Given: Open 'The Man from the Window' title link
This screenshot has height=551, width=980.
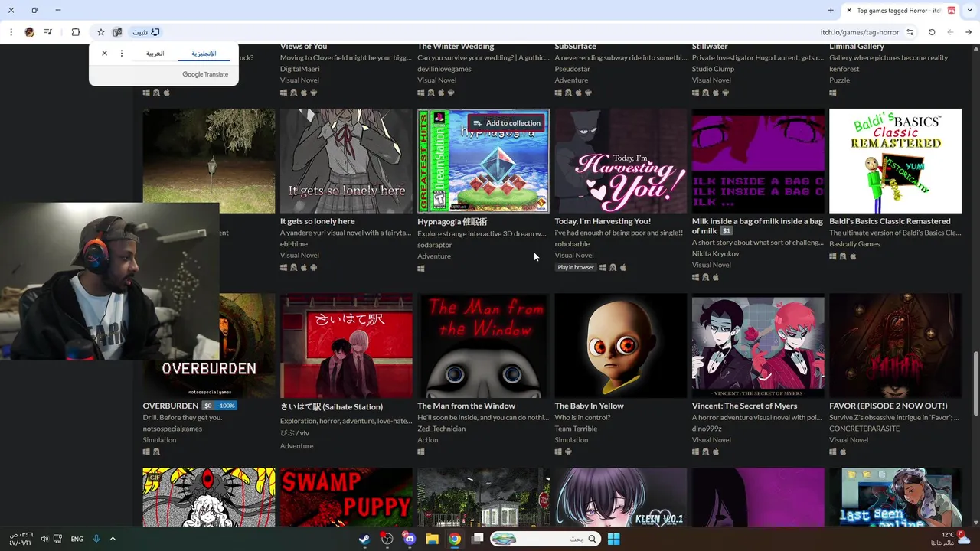Looking at the screenshot, I should click(466, 406).
